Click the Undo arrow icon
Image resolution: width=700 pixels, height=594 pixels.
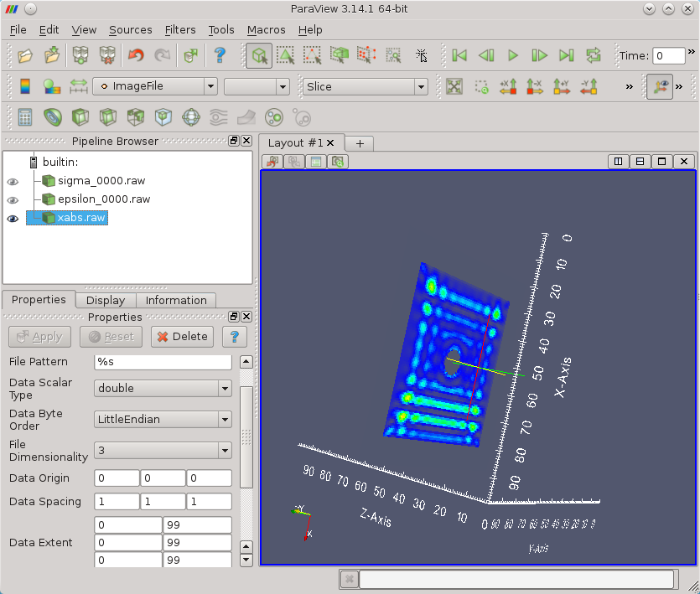(135, 56)
